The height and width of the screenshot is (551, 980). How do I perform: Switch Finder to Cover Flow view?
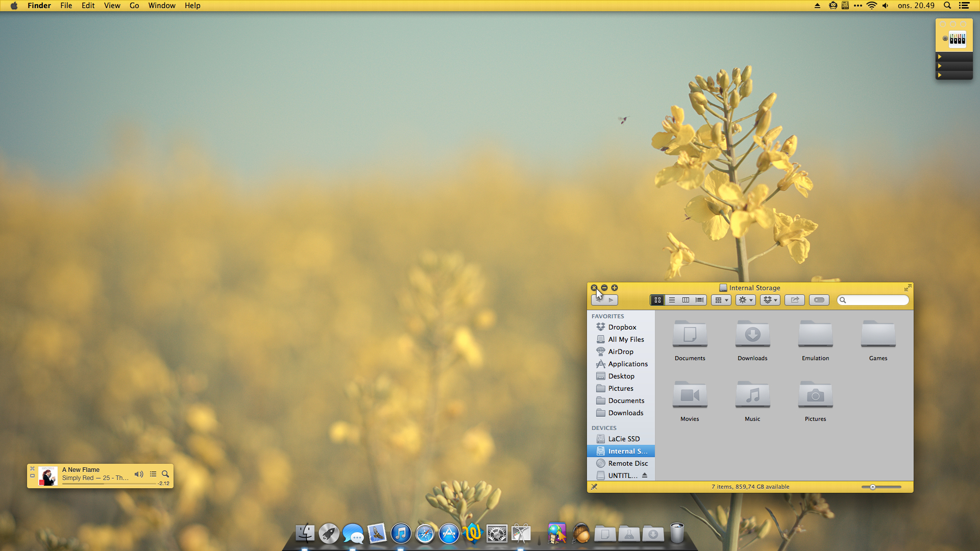(700, 300)
